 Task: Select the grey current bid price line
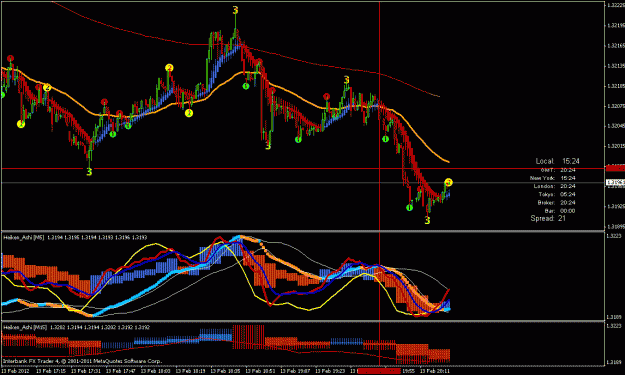coord(303,183)
